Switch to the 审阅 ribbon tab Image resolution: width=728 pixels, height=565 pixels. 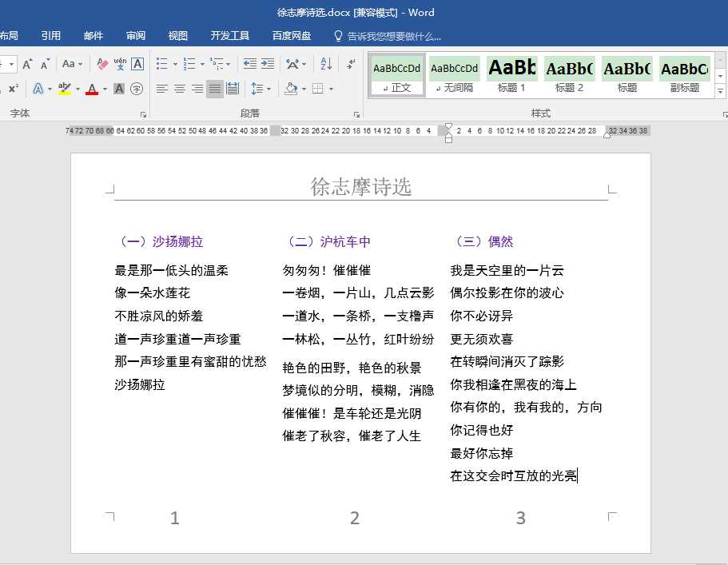coord(136,34)
